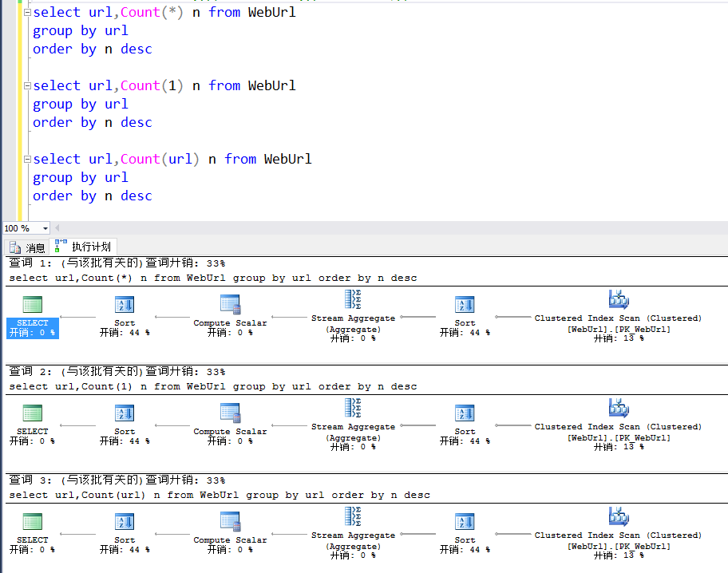728x573 pixels.
Task: Click the [WebUrl].[PK_WebUrl] label in query 3 plan
Action: 619,547
